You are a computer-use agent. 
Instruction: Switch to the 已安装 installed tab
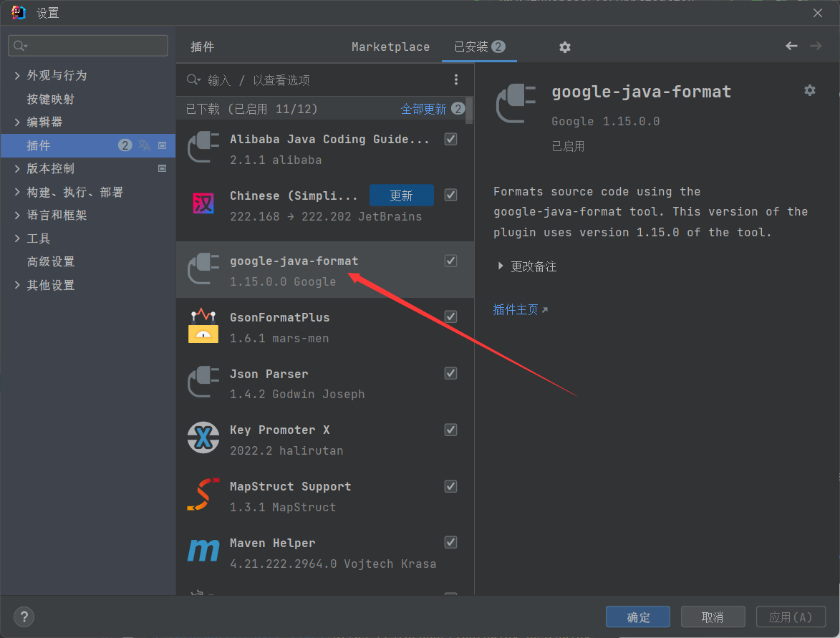[x=480, y=47]
